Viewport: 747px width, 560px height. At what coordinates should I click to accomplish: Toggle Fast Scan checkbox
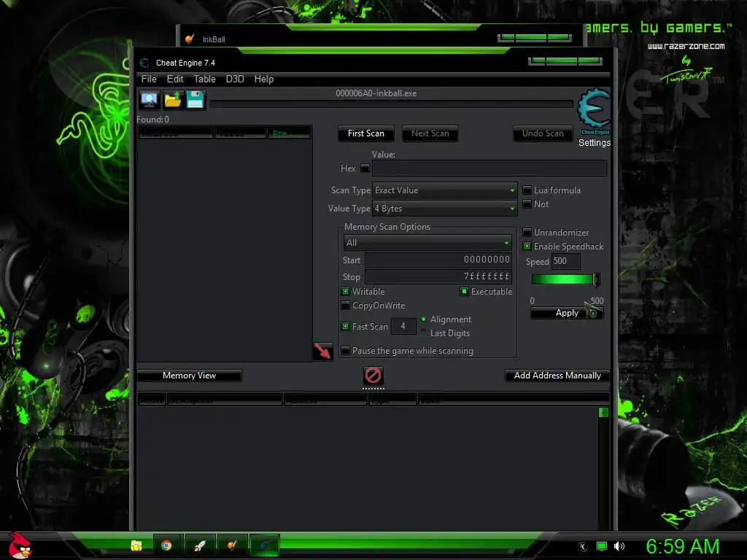coord(346,326)
